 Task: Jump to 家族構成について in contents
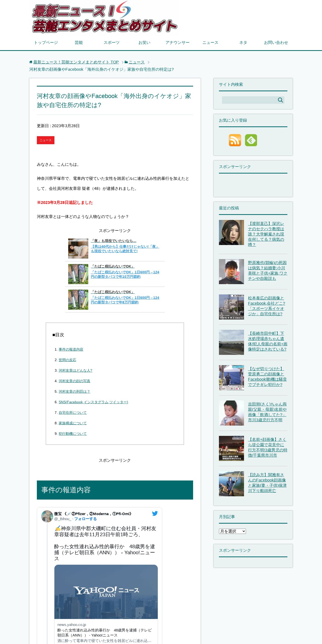73,423
